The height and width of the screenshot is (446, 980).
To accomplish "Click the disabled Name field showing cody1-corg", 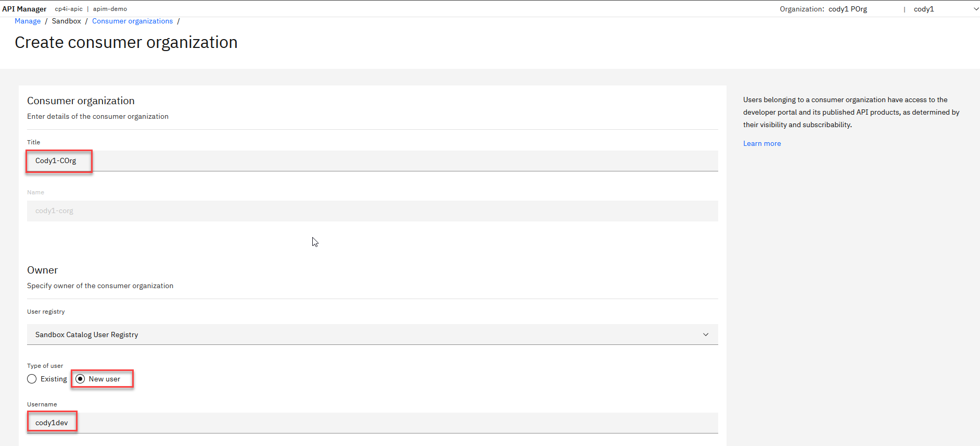I will pos(208,210).
